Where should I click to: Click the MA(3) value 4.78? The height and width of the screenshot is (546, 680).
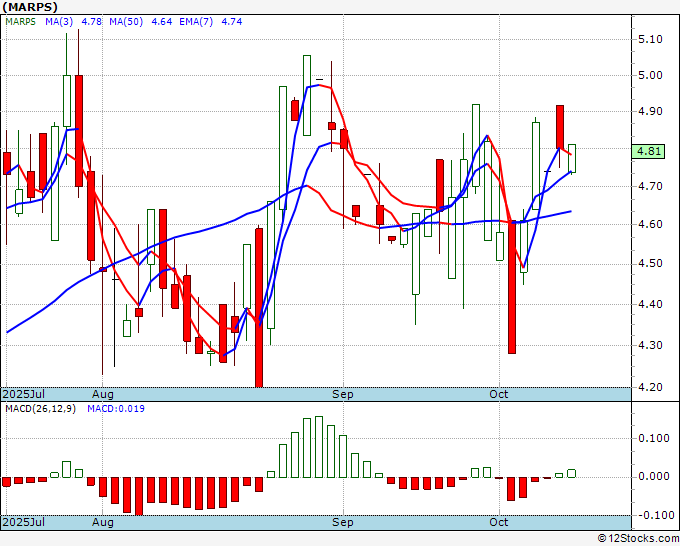pyautogui.click(x=92, y=22)
